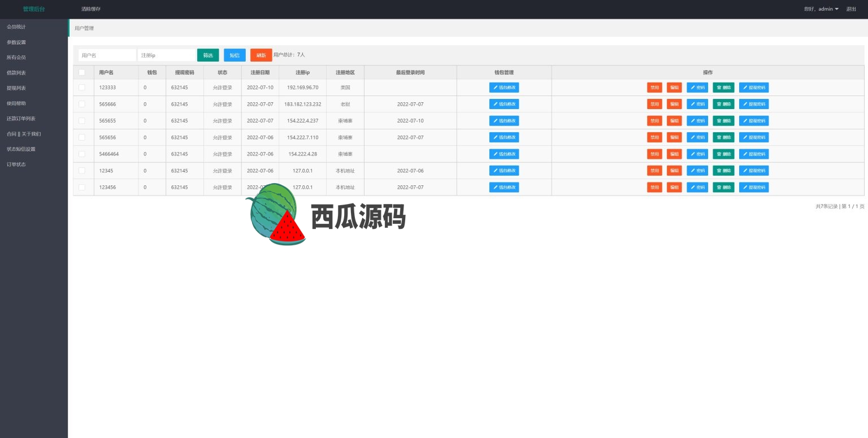Open 借款列表 in the sidebar
Image resolution: width=868 pixels, height=438 pixels.
[16, 73]
